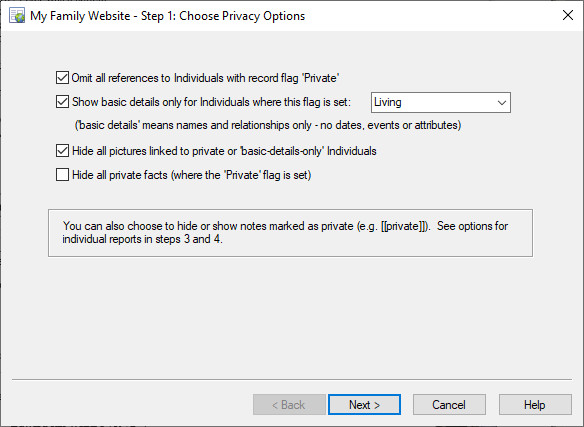
Task: Disable Hide all pictures linked to private individuals
Action: [62, 151]
